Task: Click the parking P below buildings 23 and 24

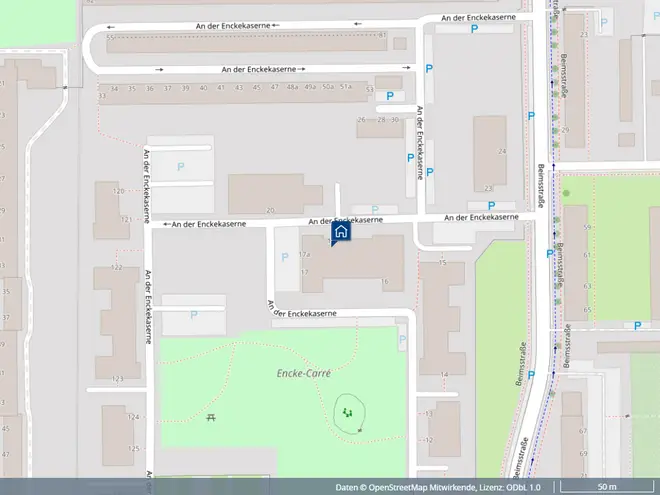Action: [491, 206]
